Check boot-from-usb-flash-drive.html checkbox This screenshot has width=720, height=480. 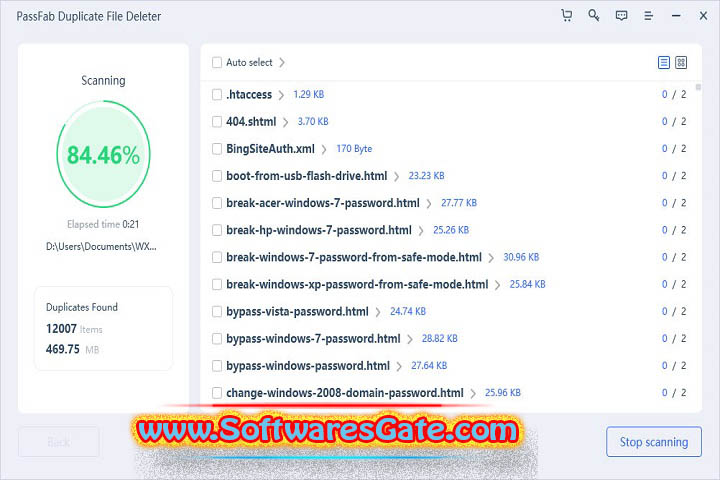217,175
